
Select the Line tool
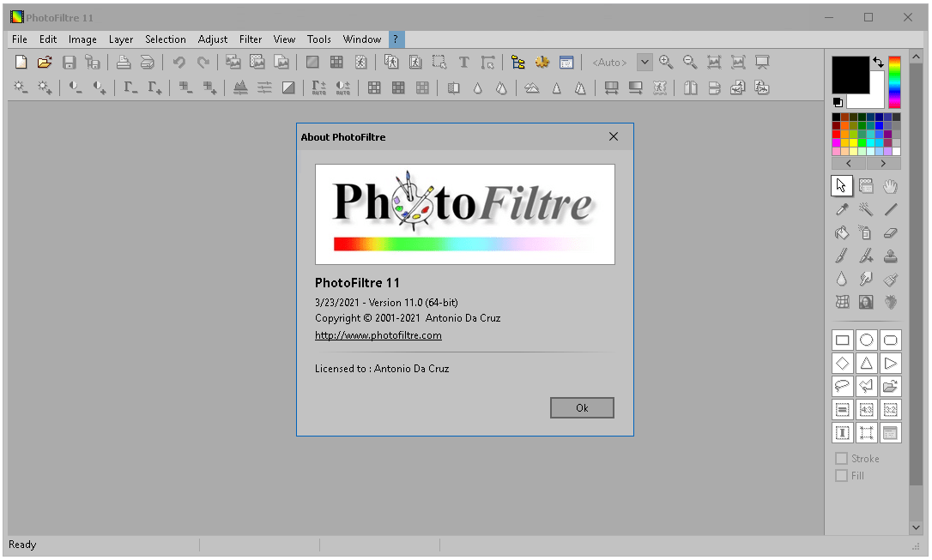pyautogui.click(x=890, y=209)
